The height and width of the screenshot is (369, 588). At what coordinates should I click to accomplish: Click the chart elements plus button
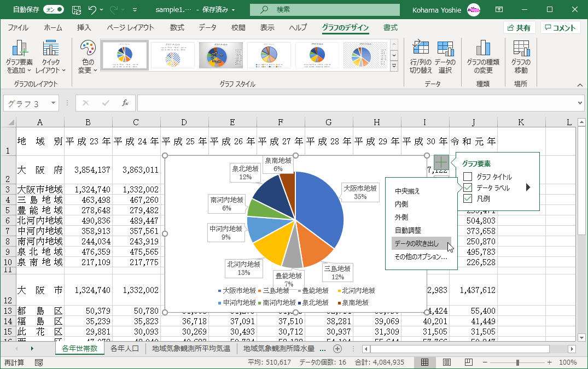(x=441, y=162)
